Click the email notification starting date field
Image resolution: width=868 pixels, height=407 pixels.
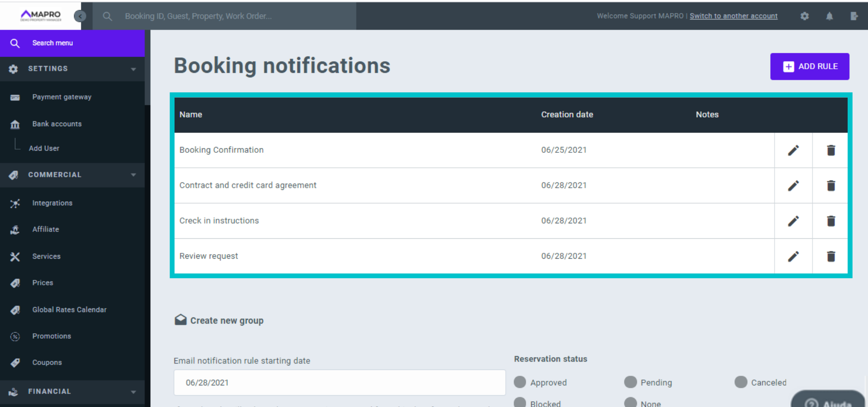click(x=339, y=383)
